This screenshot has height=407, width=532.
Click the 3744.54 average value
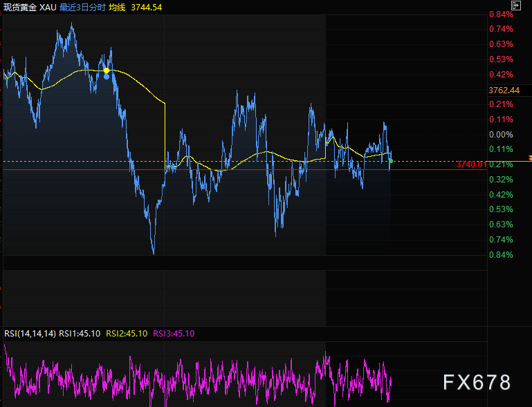pos(147,6)
